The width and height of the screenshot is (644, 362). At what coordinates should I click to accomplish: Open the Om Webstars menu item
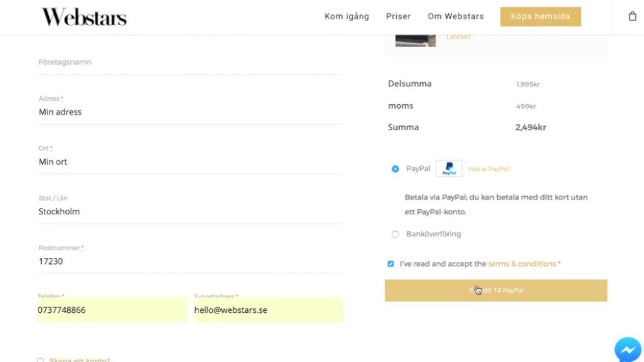(x=456, y=16)
